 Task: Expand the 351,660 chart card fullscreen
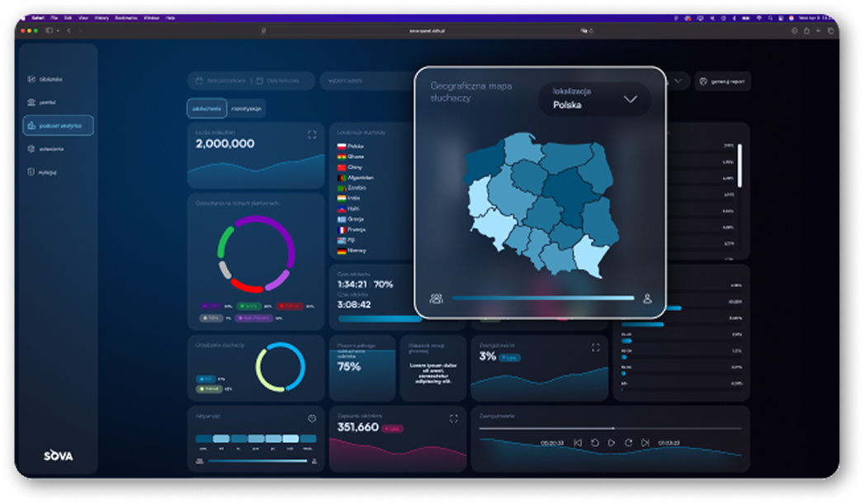[453, 419]
